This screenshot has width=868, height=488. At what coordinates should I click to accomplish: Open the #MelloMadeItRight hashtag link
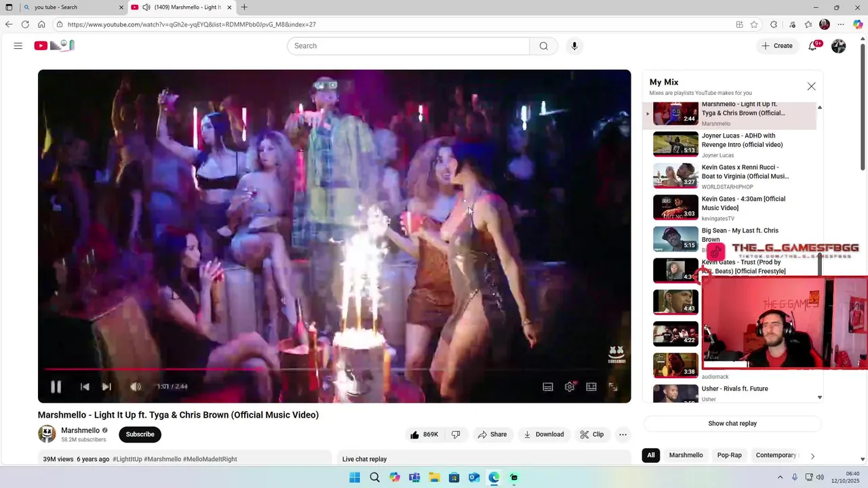click(210, 459)
